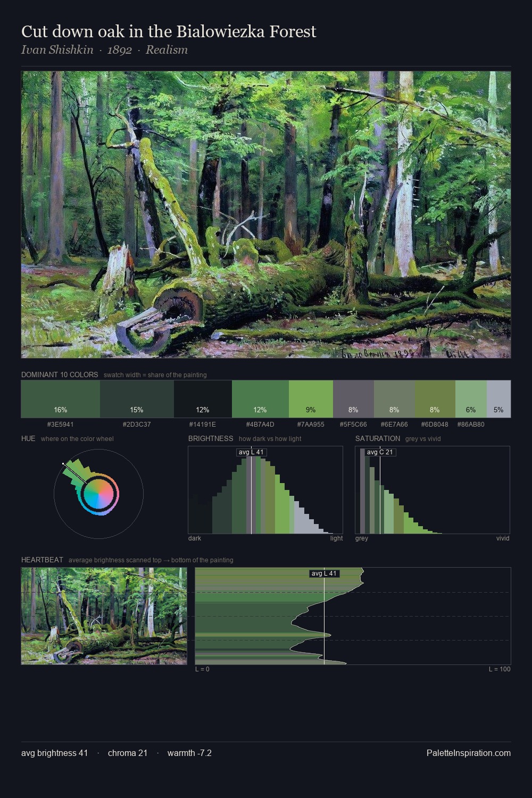Click the Realism style label
This screenshot has height=798, width=532.
tap(167, 50)
